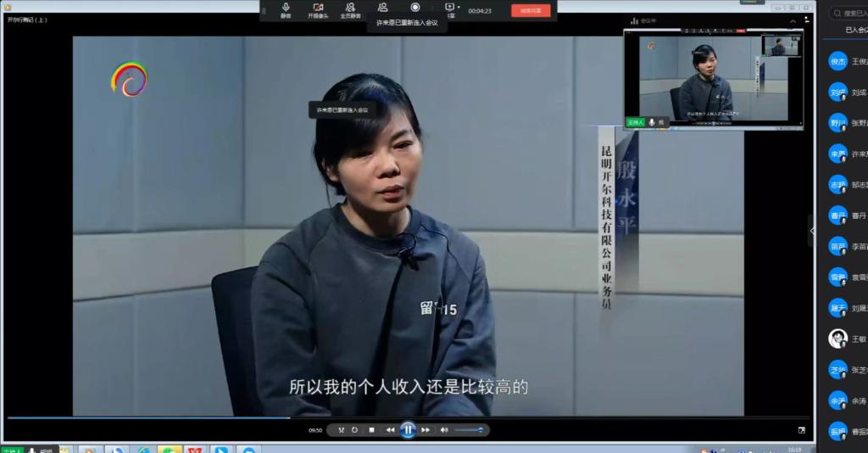This screenshot has height=453, width=868.
Task: Select participant 许来 avatar 来愿
Action: click(x=837, y=154)
